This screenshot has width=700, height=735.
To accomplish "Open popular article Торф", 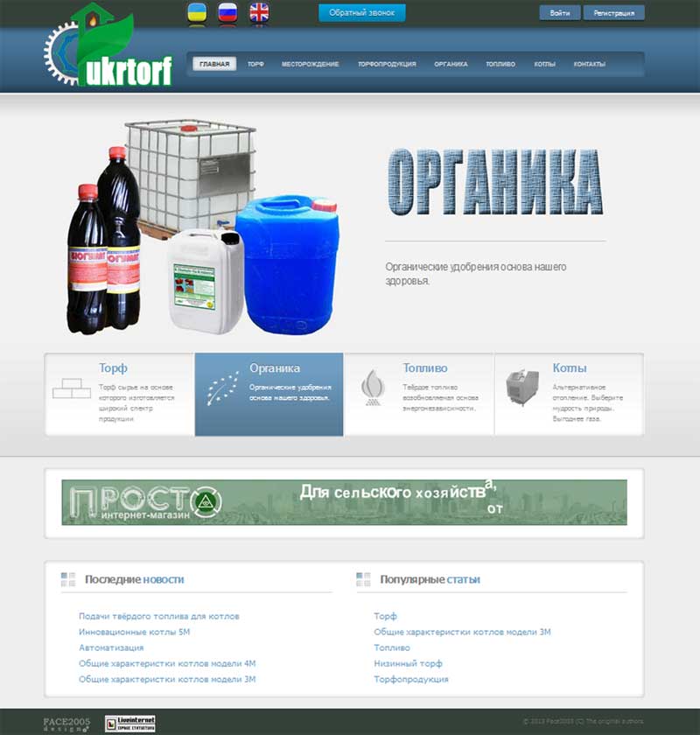I will tap(385, 616).
